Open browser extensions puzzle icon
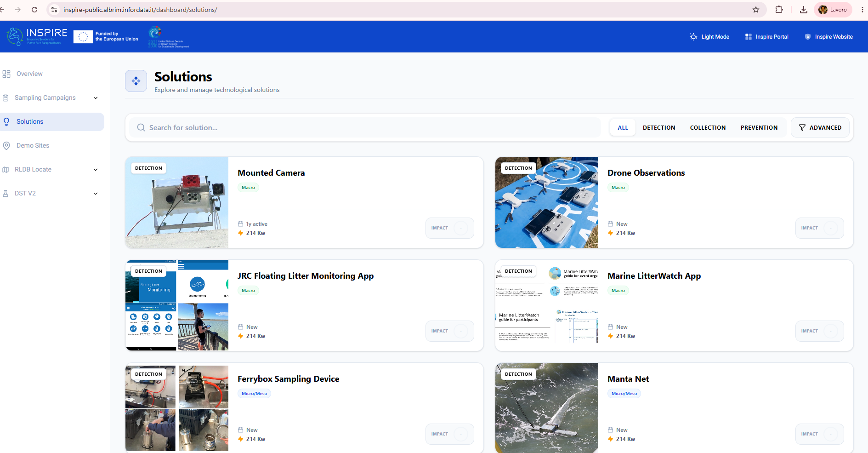 click(x=779, y=10)
